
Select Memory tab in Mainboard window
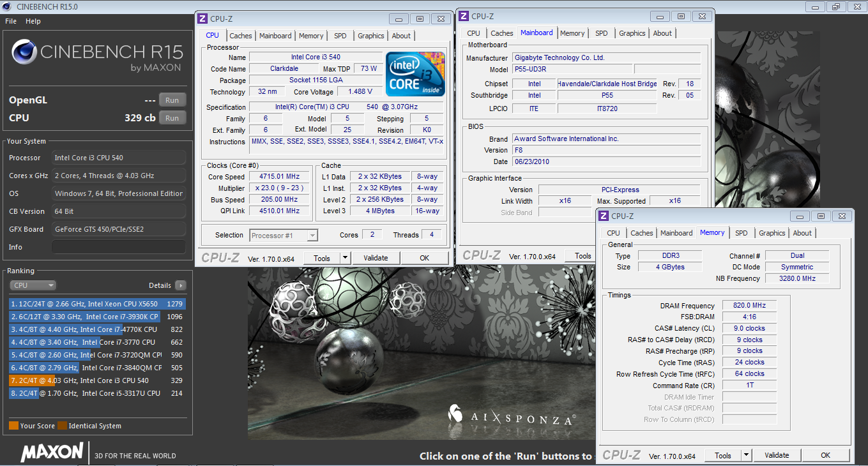point(572,33)
